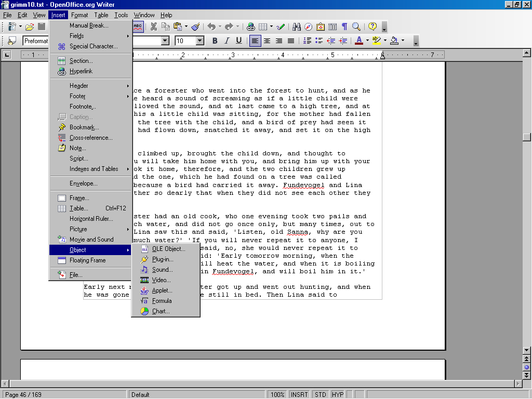Click the Center alignment icon
Screen dimensions: 532x399
(x=267, y=41)
